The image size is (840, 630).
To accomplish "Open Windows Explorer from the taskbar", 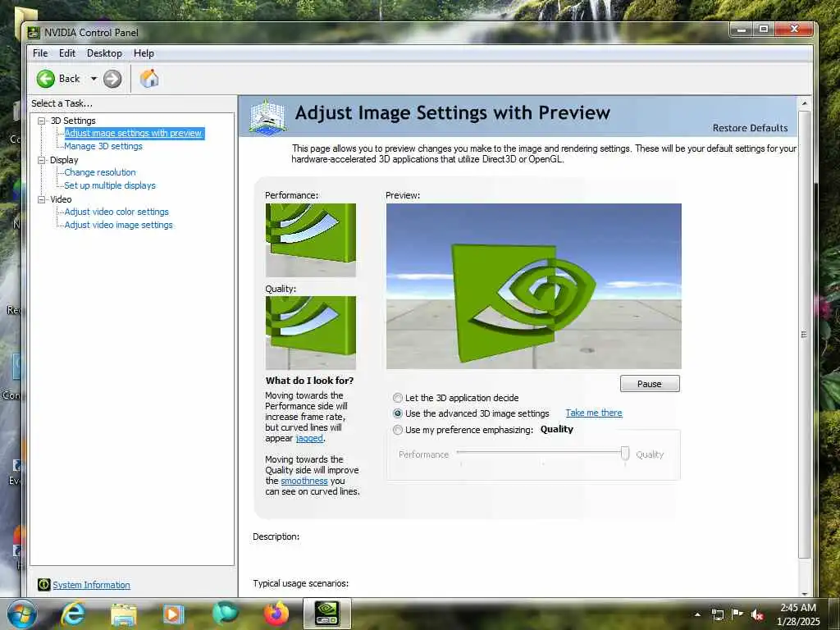I will point(124,614).
